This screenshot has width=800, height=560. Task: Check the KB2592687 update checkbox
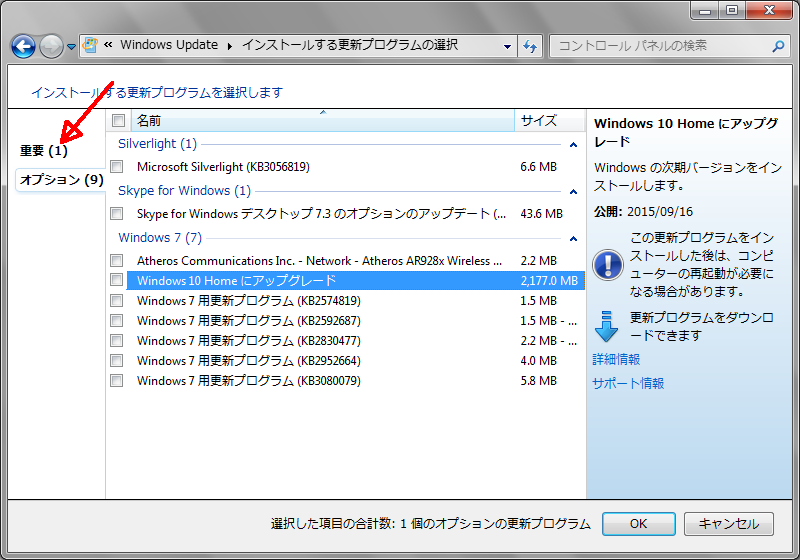[117, 320]
